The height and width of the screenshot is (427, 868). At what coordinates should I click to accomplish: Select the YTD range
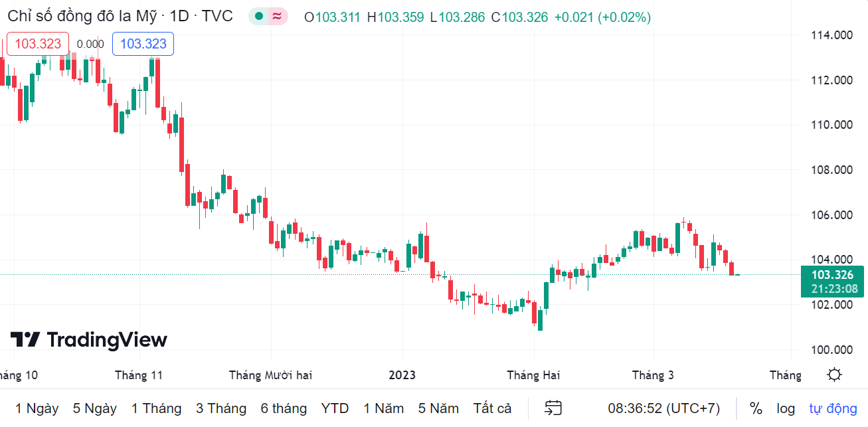click(335, 408)
